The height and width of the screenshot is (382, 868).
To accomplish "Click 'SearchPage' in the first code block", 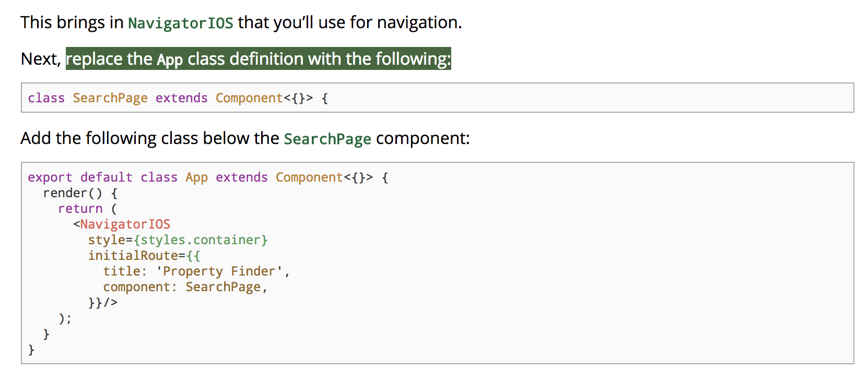I will 110,98.
